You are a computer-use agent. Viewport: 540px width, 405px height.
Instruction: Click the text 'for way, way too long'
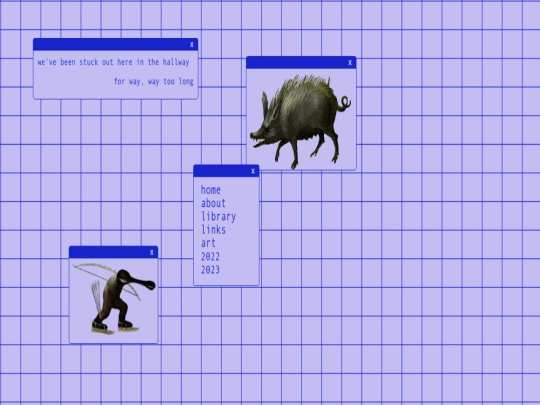coord(154,82)
